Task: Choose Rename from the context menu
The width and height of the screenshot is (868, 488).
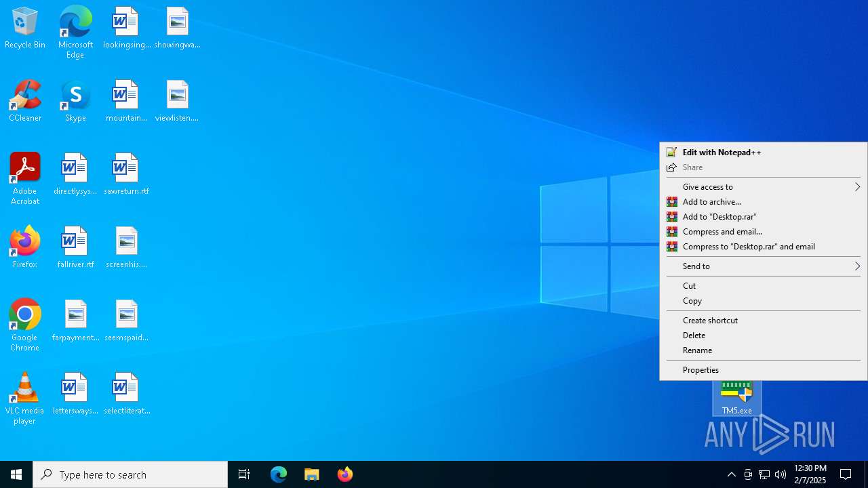Action: click(x=764, y=350)
